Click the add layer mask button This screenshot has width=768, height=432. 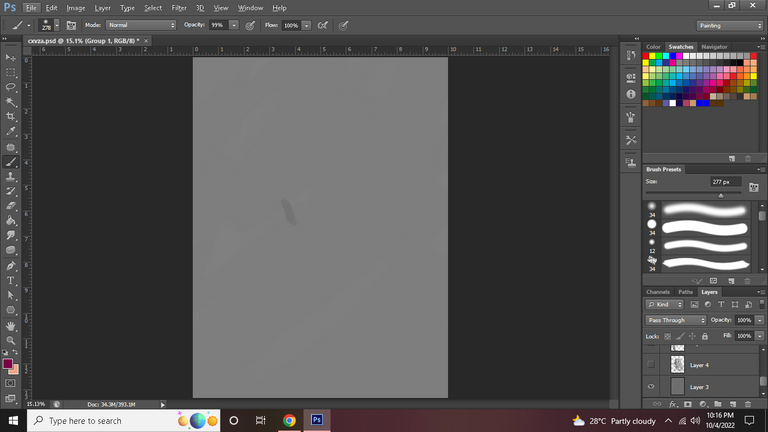coord(688,404)
